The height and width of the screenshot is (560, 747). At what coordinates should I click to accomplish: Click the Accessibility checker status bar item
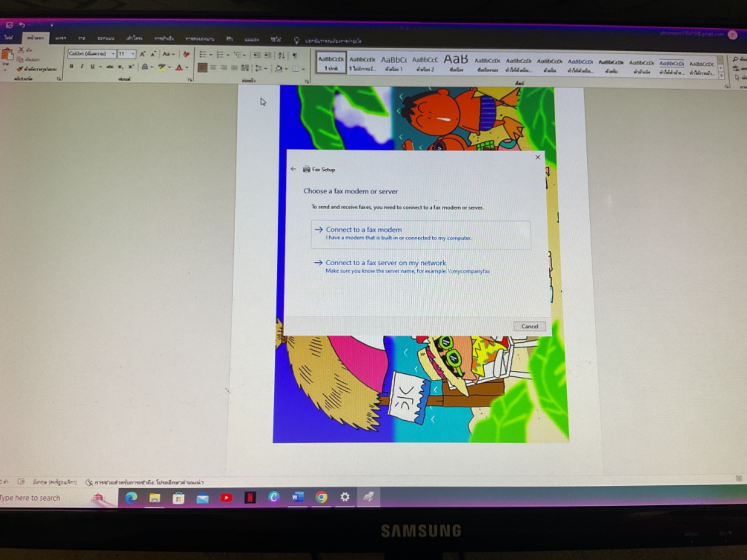pos(144,482)
